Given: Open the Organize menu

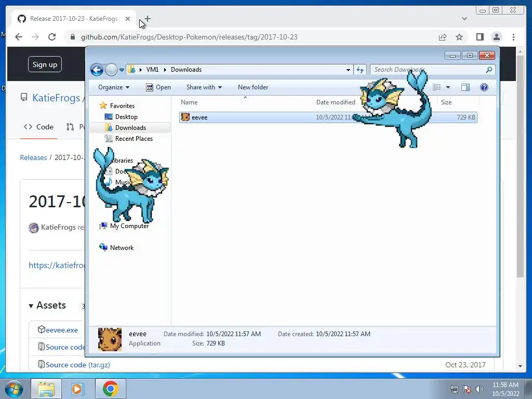Looking at the screenshot, I should (x=114, y=87).
